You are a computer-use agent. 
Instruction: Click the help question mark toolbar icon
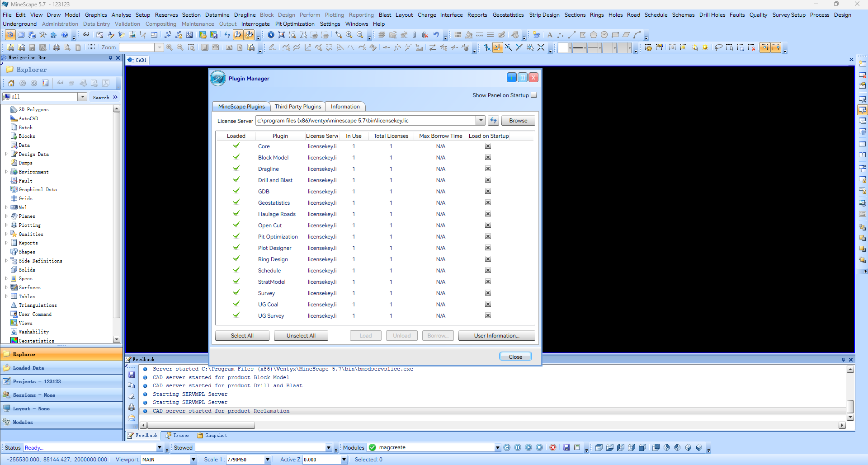[x=65, y=35]
